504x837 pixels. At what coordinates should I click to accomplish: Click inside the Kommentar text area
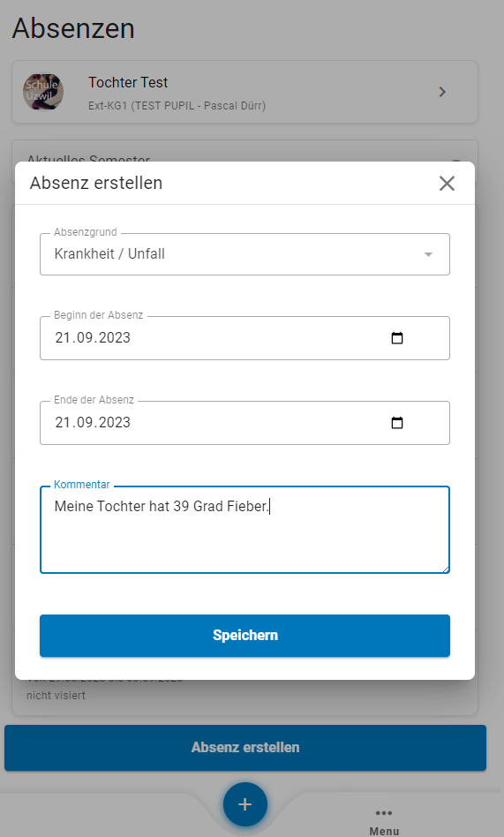coord(244,530)
